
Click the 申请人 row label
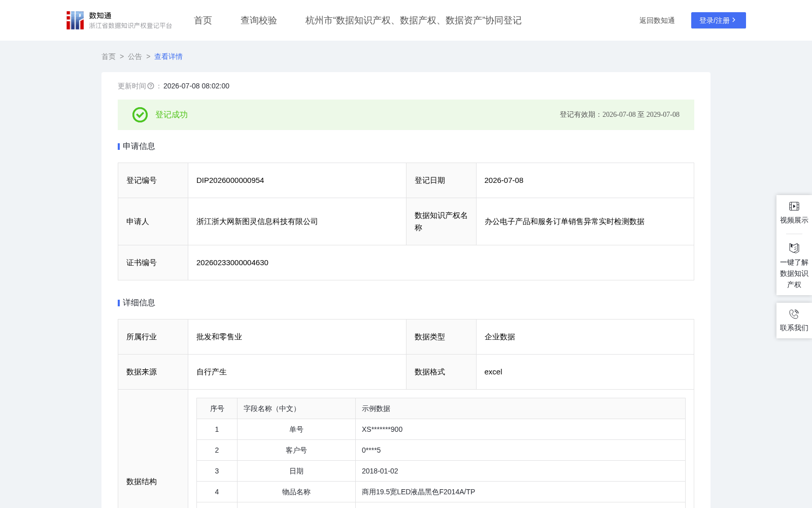138,221
